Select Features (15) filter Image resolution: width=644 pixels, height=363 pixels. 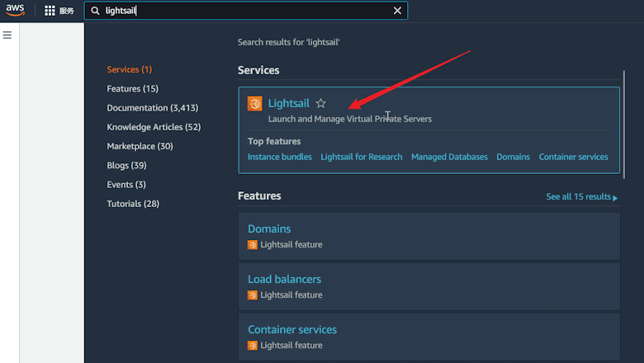(x=133, y=88)
